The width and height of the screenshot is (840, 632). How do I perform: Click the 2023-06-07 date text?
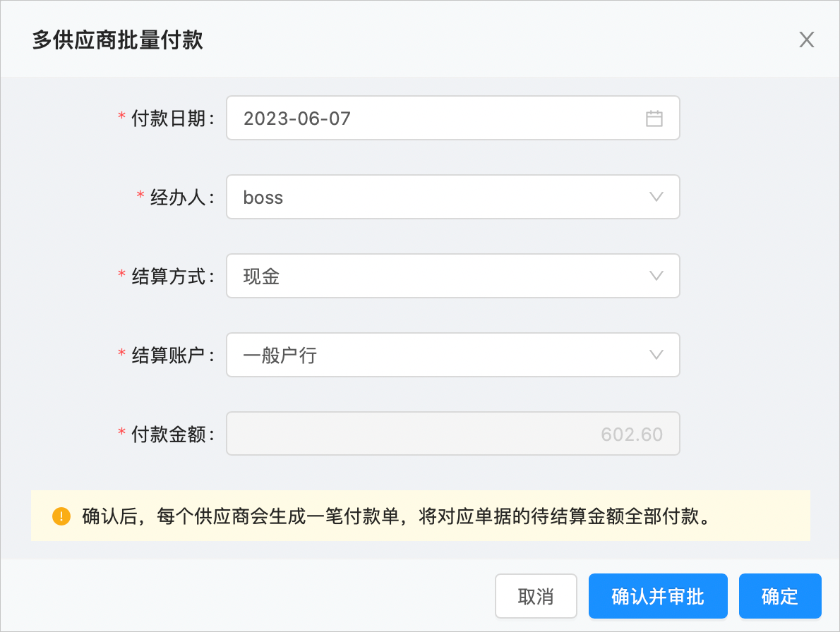[297, 119]
